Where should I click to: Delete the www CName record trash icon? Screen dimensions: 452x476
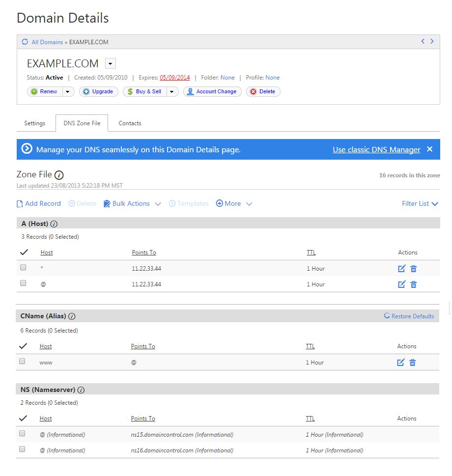click(x=413, y=363)
